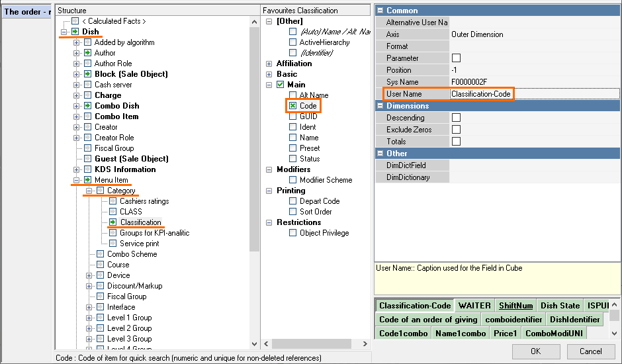Select the Interface tree item
Screen dimensions: 622x364
pos(121,307)
